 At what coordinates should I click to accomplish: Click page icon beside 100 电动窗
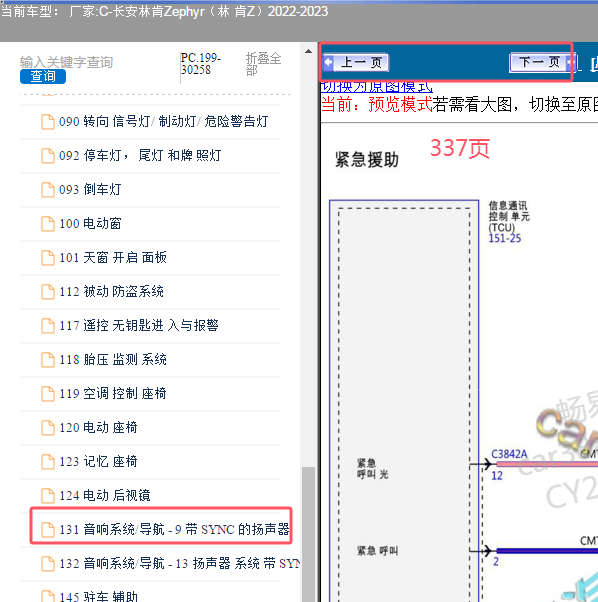pos(48,223)
